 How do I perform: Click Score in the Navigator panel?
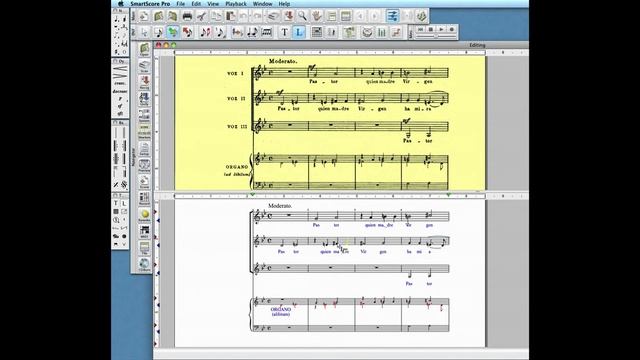(144, 182)
